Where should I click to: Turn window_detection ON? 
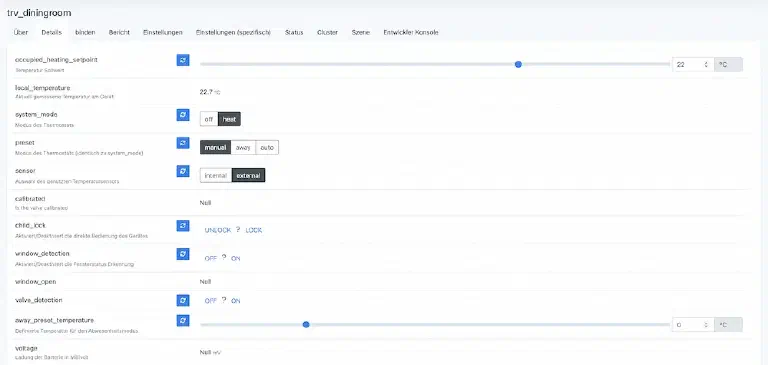tap(236, 259)
